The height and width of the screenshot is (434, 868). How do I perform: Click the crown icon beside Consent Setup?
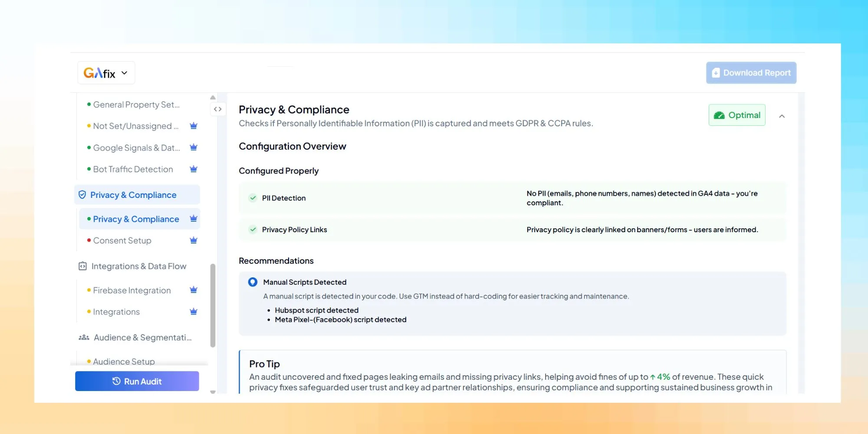pos(194,240)
